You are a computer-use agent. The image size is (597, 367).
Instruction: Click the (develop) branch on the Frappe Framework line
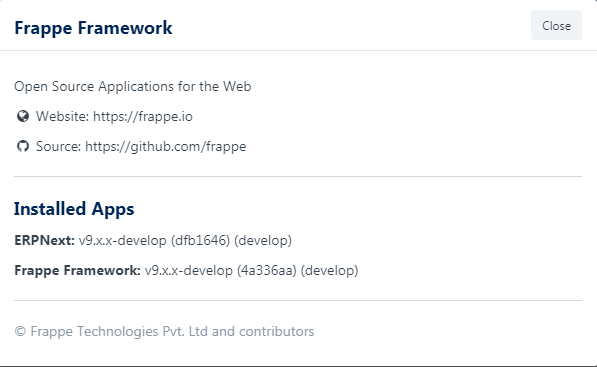329,271
